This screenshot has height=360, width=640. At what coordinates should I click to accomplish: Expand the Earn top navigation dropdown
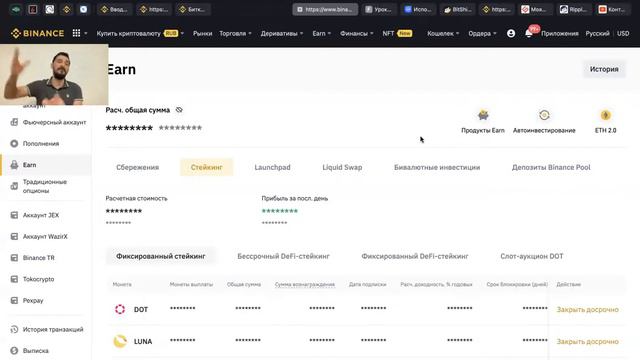[322, 33]
